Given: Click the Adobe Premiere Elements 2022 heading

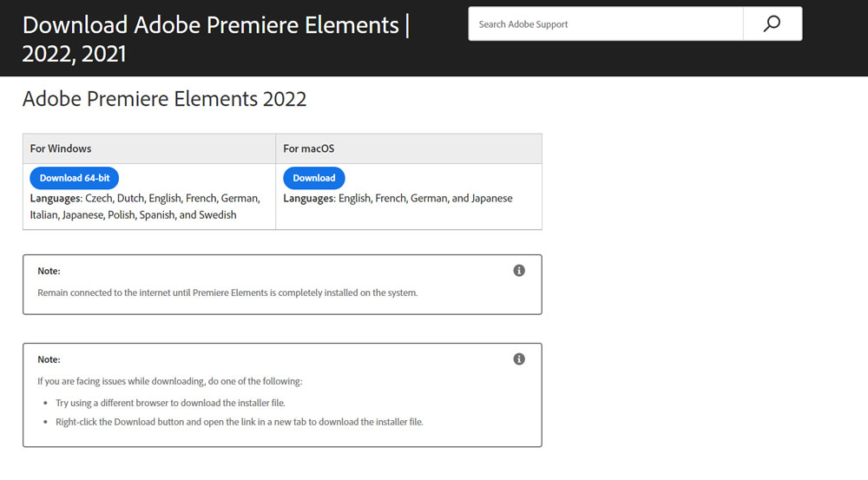Looking at the screenshot, I should 164,99.
